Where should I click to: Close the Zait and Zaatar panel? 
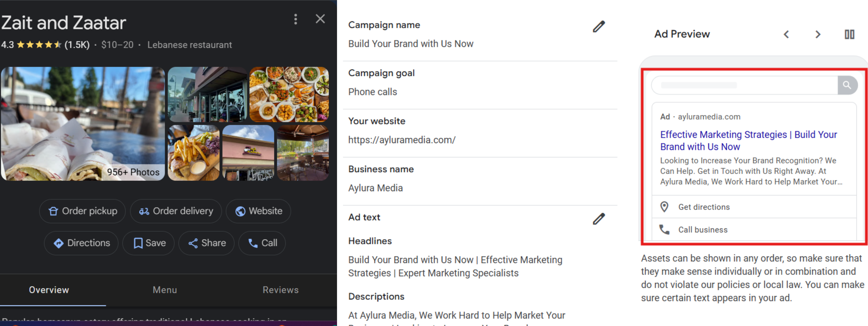click(320, 19)
